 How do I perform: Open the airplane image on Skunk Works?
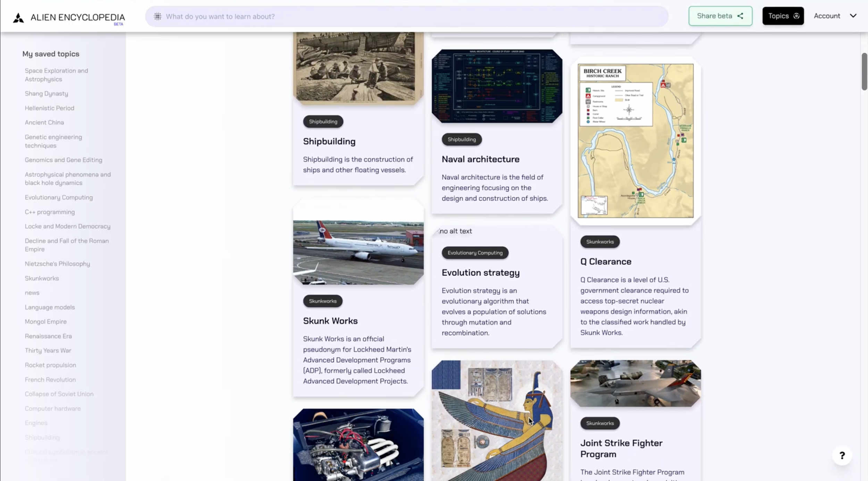tap(358, 252)
